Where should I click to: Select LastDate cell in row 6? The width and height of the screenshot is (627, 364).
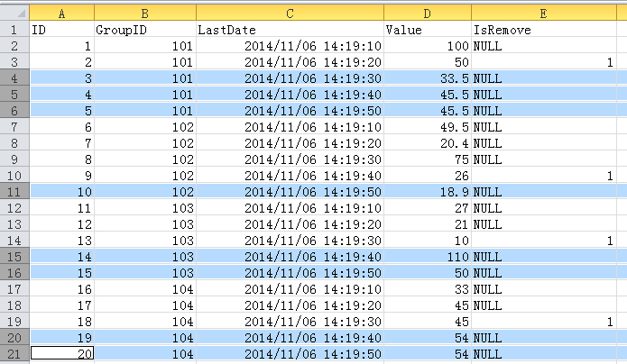290,110
